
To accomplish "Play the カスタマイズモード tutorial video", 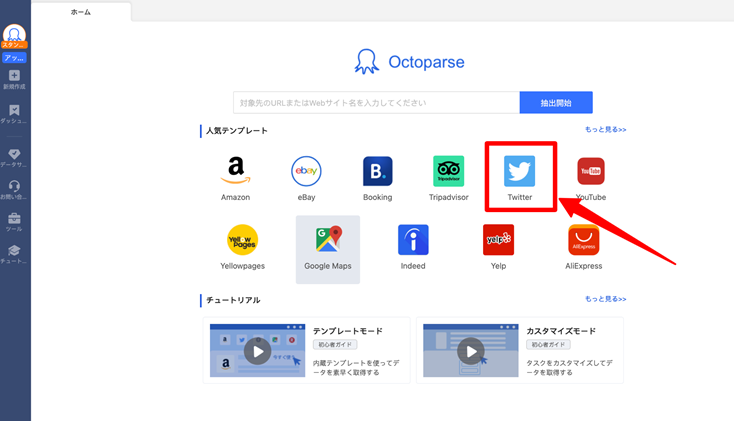I will coord(471,351).
